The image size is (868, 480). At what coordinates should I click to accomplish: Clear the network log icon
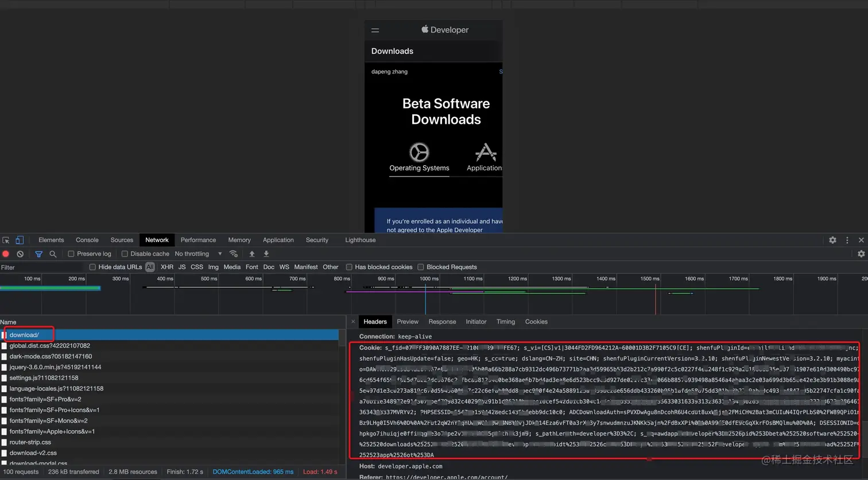(20, 254)
